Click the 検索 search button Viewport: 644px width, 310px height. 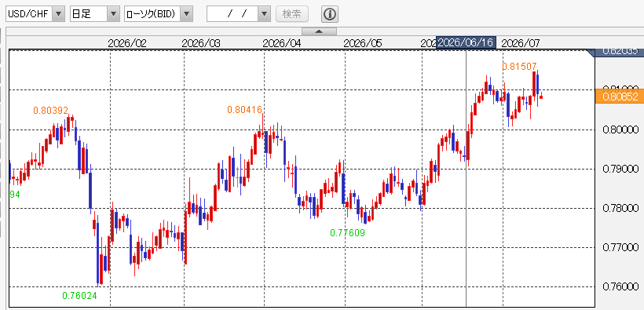click(x=291, y=14)
